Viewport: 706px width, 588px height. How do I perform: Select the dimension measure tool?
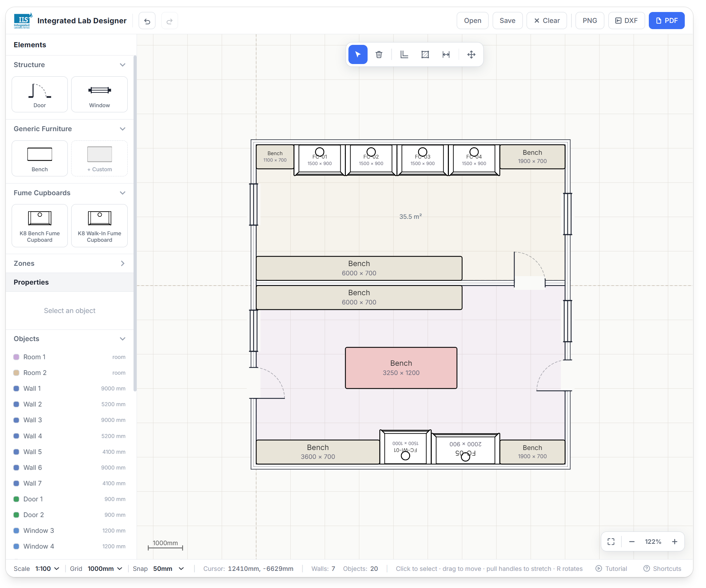[446, 54]
